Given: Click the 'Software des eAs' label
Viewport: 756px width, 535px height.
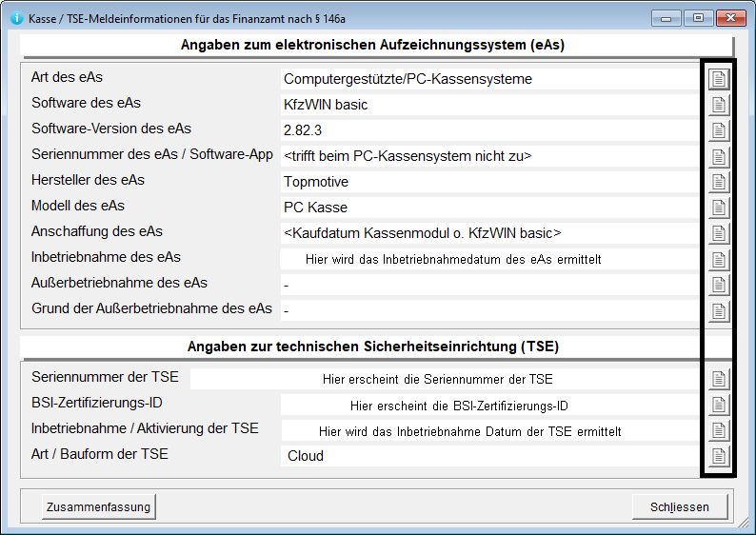Looking at the screenshot, I should [x=87, y=103].
